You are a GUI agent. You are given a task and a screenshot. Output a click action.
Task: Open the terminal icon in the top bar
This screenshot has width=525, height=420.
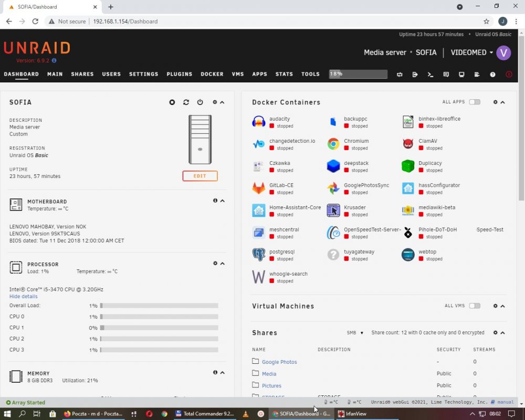[x=430, y=75]
